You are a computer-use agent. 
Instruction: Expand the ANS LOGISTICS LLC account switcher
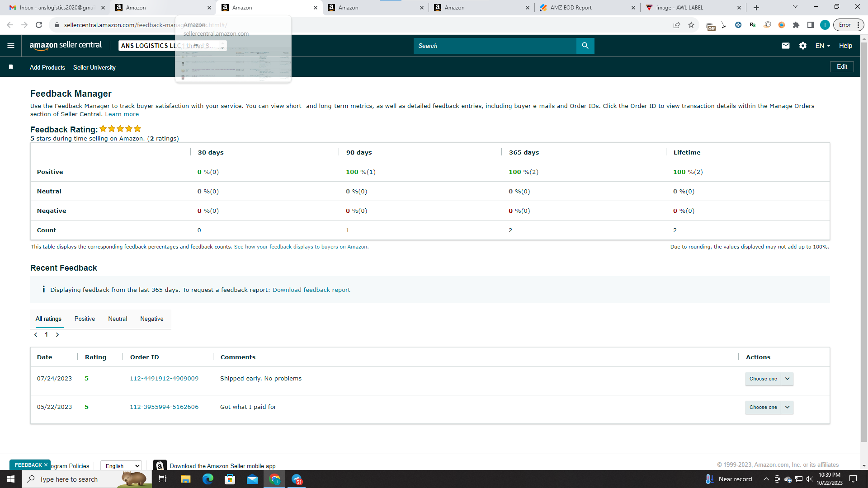click(x=173, y=46)
